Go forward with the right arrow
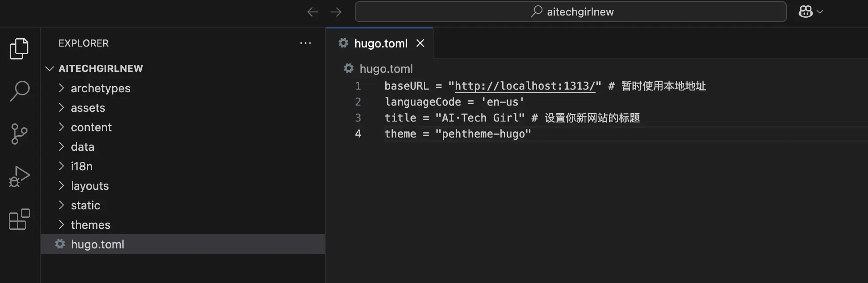868x283 pixels. [x=336, y=12]
